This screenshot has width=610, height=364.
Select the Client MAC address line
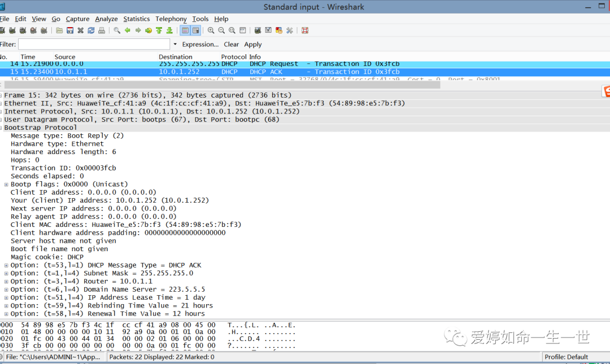[126, 225]
